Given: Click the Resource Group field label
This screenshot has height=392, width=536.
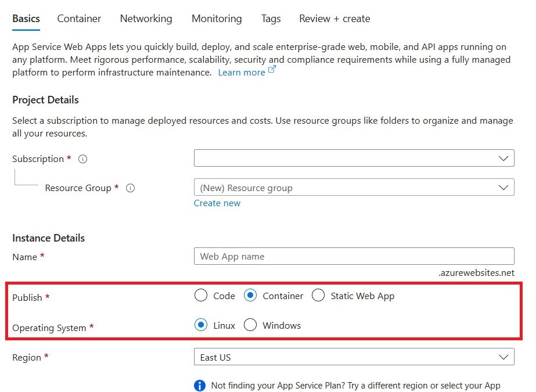Looking at the screenshot, I should 78,188.
